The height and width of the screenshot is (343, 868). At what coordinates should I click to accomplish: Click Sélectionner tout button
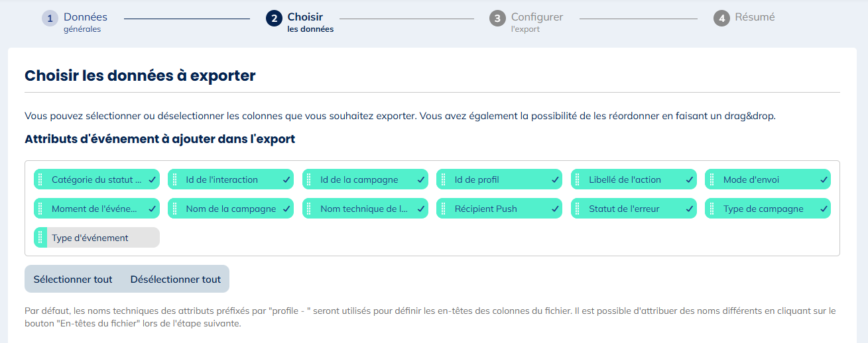coord(73,279)
